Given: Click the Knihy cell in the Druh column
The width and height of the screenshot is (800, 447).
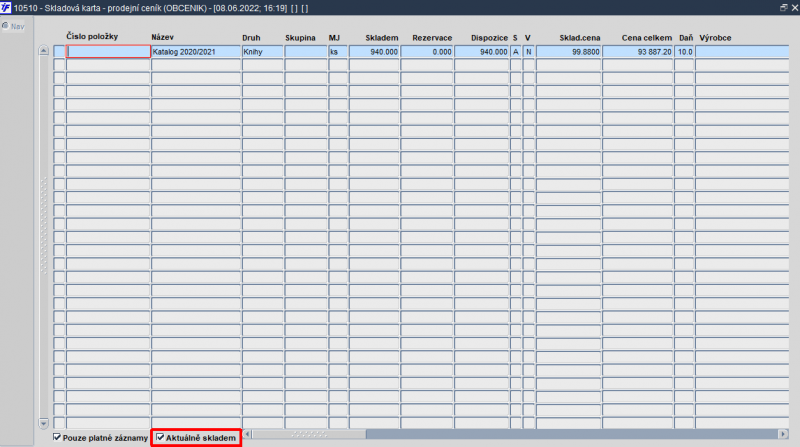Looking at the screenshot, I should click(x=262, y=52).
